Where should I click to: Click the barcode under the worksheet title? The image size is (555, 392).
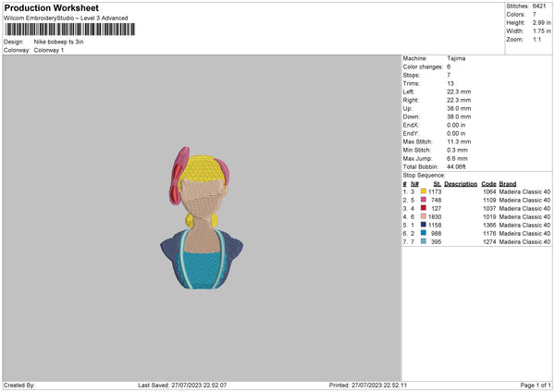pos(70,30)
